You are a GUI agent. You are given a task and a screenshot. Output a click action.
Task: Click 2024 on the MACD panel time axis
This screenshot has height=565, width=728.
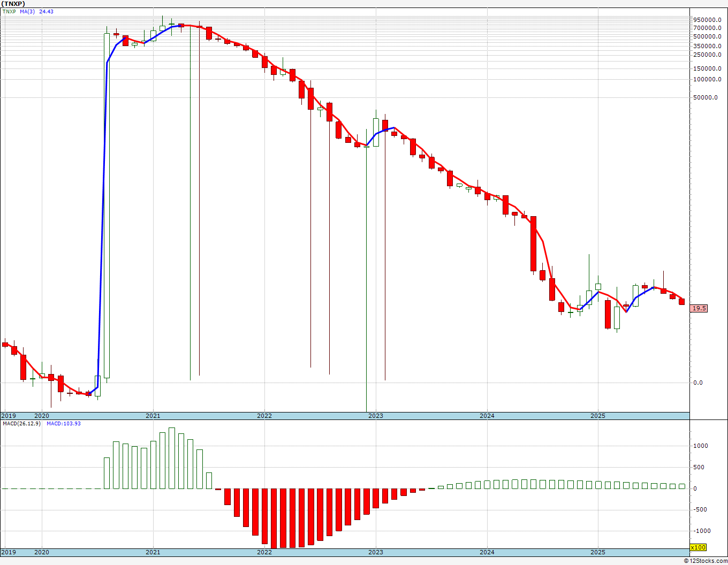click(x=487, y=552)
